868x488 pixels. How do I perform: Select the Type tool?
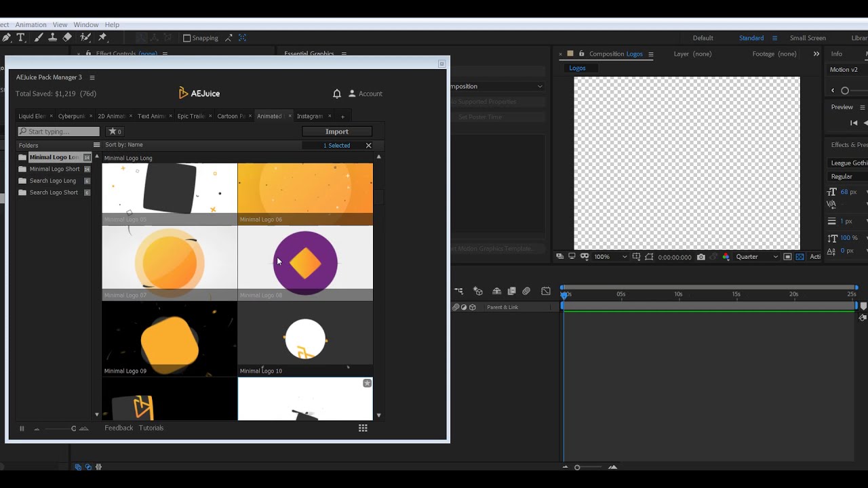pos(20,38)
